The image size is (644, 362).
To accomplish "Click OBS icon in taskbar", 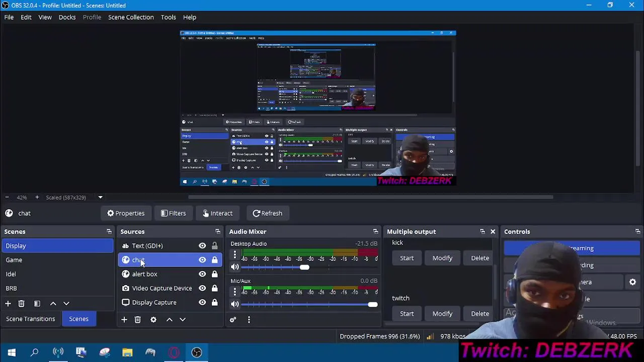I will [197, 352].
